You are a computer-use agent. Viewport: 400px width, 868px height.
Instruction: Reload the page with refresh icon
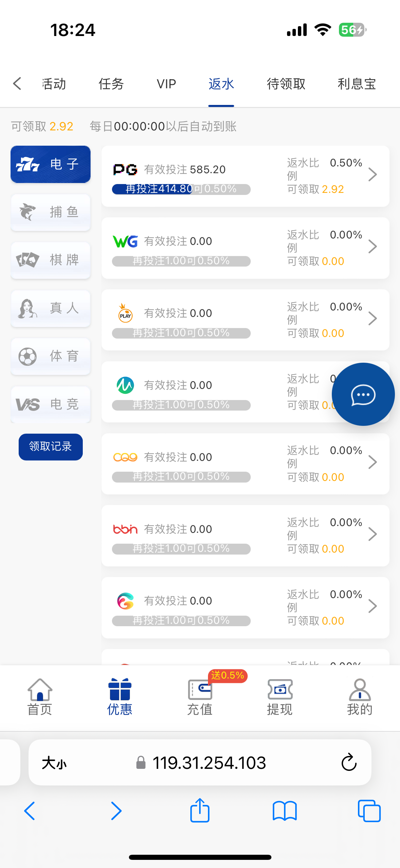pyautogui.click(x=349, y=762)
